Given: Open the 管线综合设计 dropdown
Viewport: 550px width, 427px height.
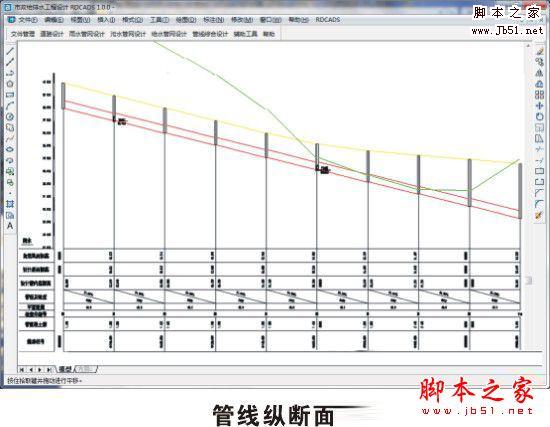Looking at the screenshot, I should coord(210,34).
